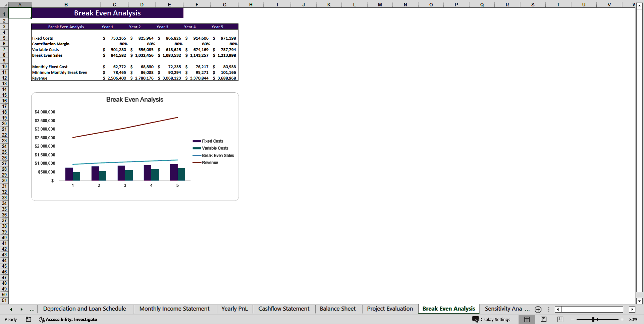The height and width of the screenshot is (324, 644).
Task: Open the chart's legend entry Revenue
Action: coord(210,163)
